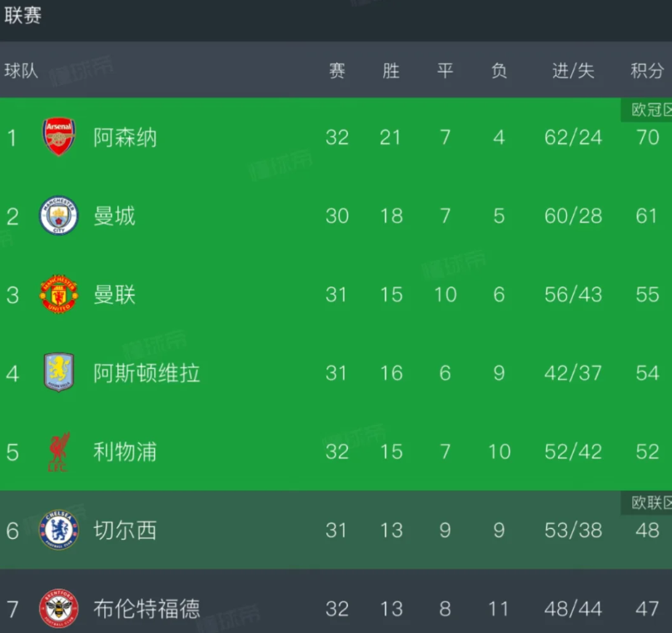Click the 进/失 column header

click(x=573, y=71)
